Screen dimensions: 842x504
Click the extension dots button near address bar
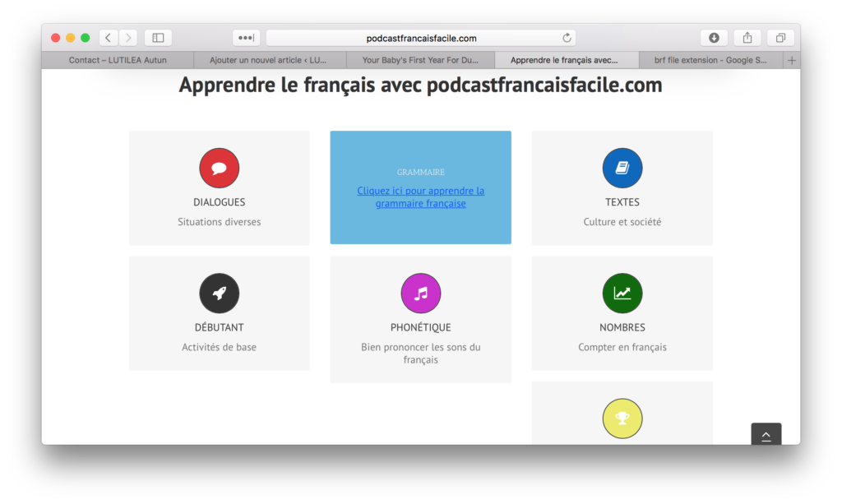point(247,38)
